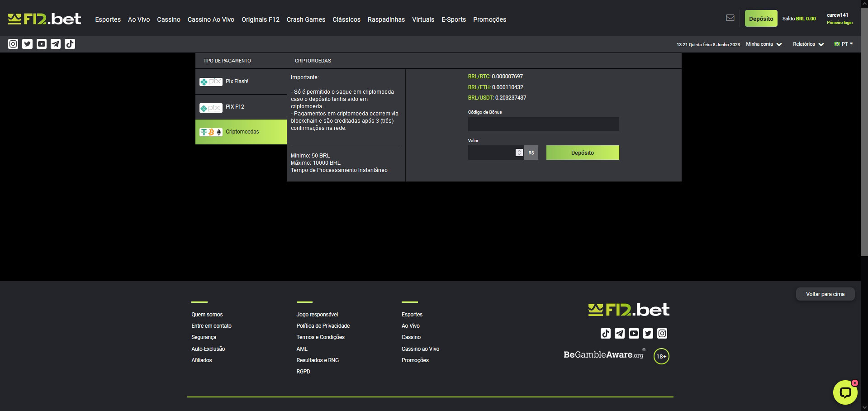Open Jogo responsável footer link
This screenshot has width=868, height=411.
pos(317,315)
